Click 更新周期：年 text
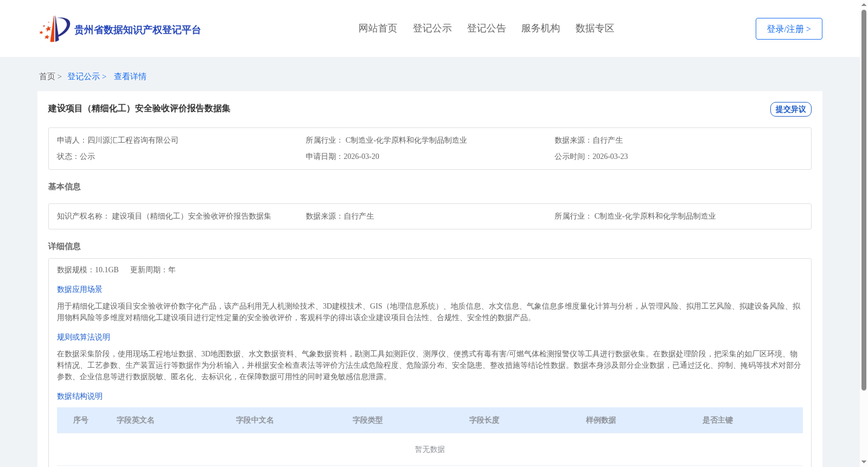 (x=153, y=270)
